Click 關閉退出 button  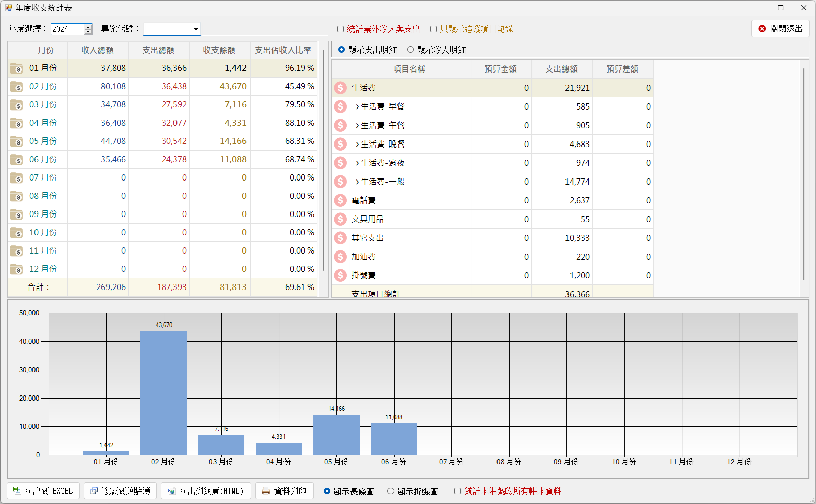pyautogui.click(x=780, y=29)
